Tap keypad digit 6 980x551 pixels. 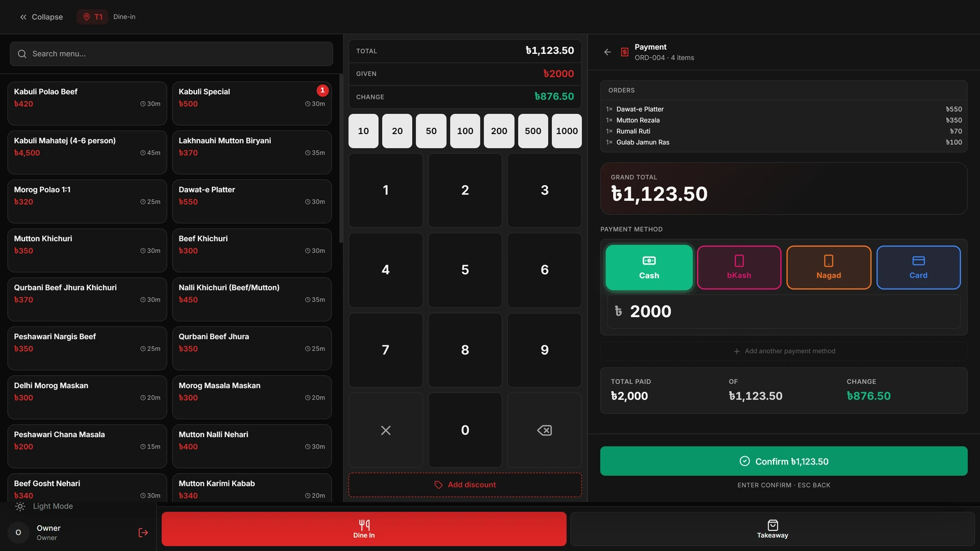coord(545,270)
